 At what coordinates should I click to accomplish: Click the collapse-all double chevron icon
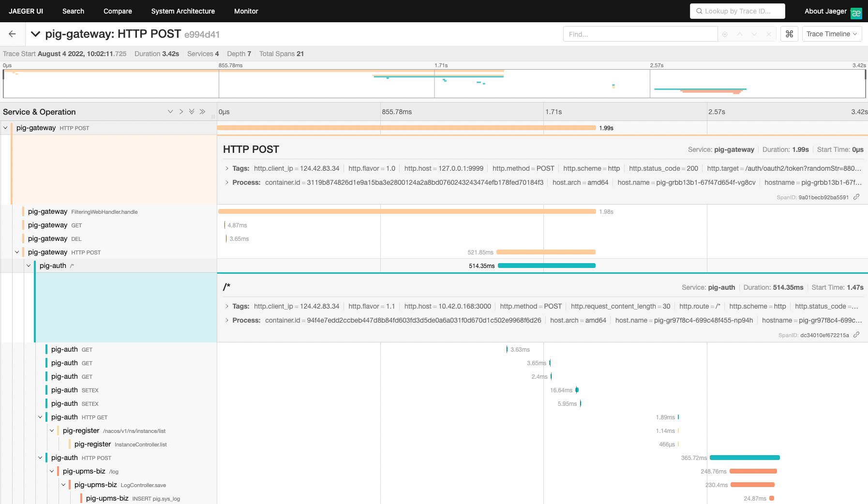pyautogui.click(x=202, y=112)
